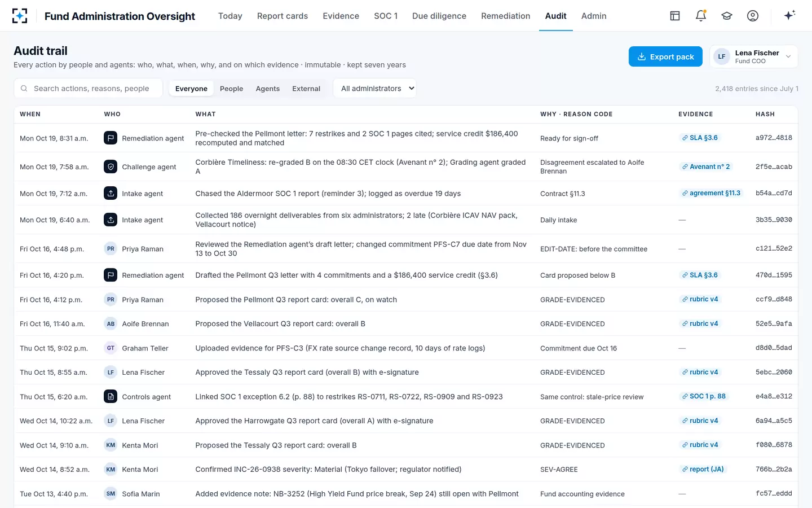Click the Controls agent document icon
The width and height of the screenshot is (812, 508).
[111, 396]
